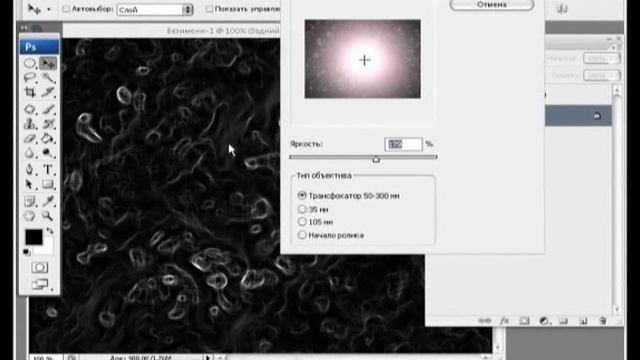The height and width of the screenshot is (360, 640).
Task: Click the Отмена button
Action: click(492, 4)
